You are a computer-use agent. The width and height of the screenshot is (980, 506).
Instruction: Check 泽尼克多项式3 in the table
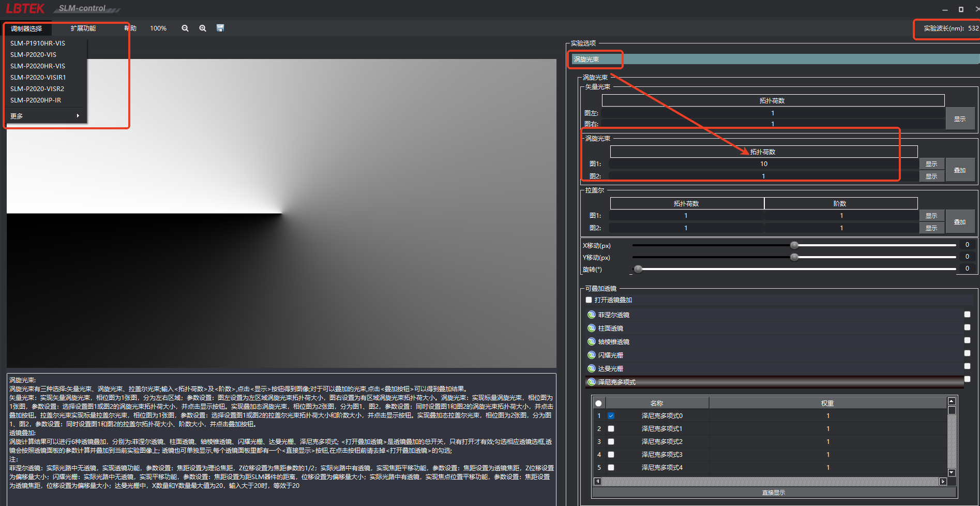point(611,455)
